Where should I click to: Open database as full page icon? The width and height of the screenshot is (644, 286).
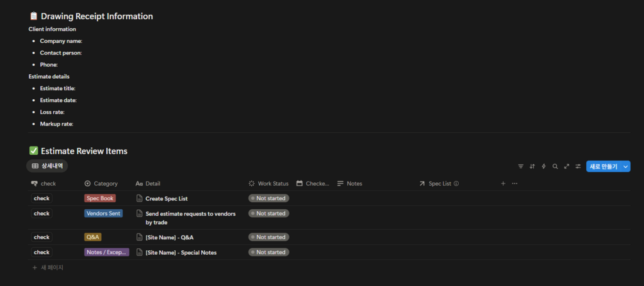567,166
